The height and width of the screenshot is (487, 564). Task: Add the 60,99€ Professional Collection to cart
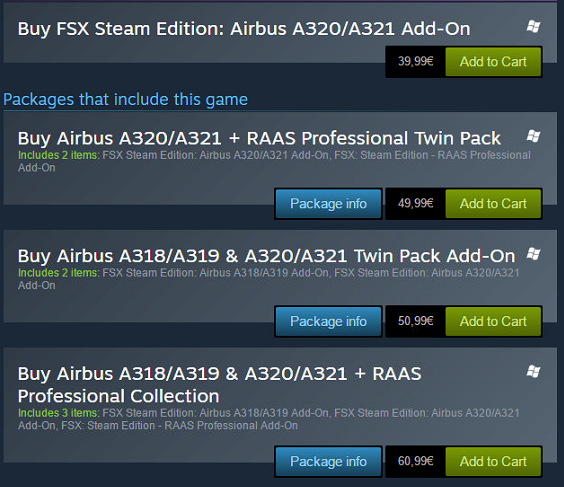click(x=493, y=461)
